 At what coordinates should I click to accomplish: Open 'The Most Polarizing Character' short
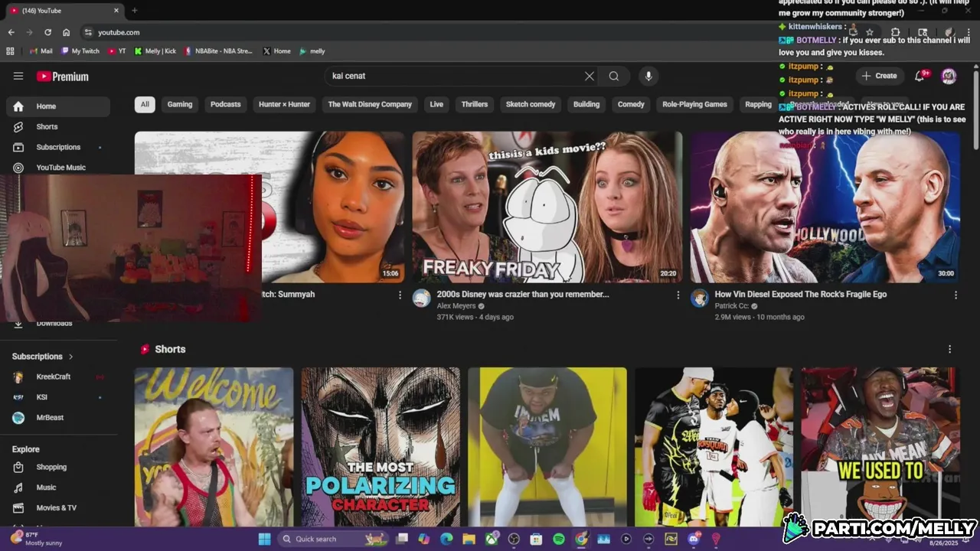coord(381,447)
